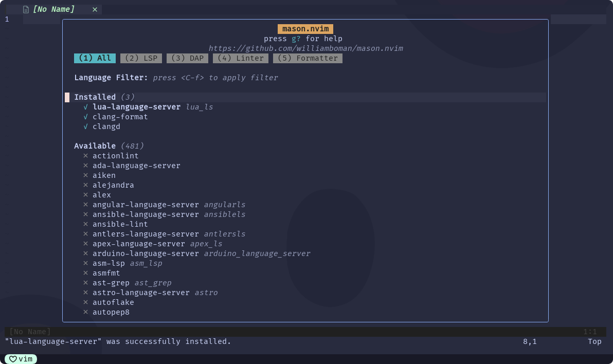Click the X mark beside arduino-language-server
Viewport: 613px width, 364px height.
click(x=85, y=253)
